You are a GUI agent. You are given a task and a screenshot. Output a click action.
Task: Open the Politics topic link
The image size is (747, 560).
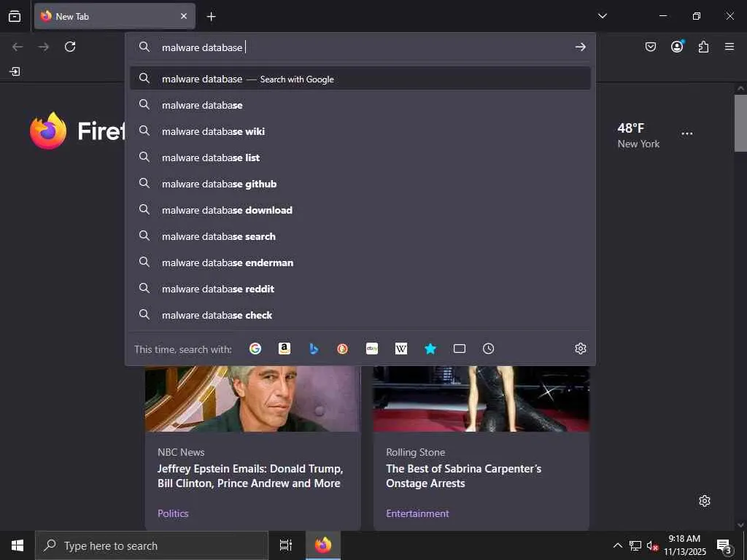point(173,513)
